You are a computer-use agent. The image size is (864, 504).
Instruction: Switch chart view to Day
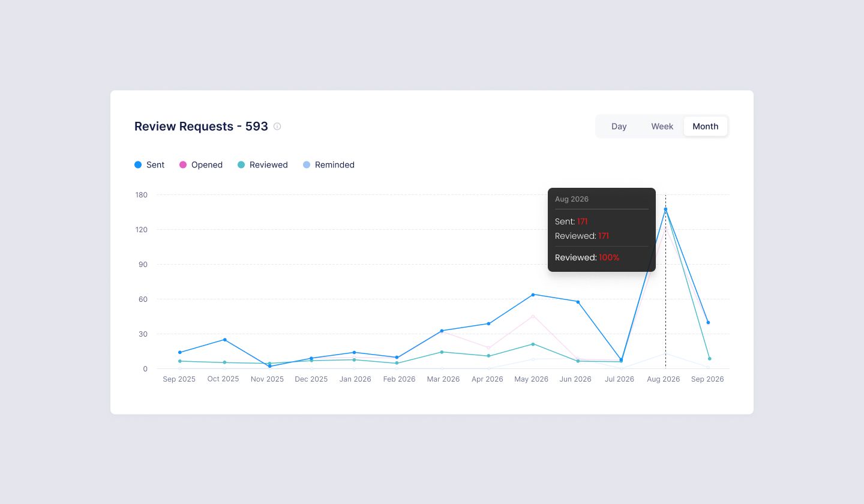[619, 127]
